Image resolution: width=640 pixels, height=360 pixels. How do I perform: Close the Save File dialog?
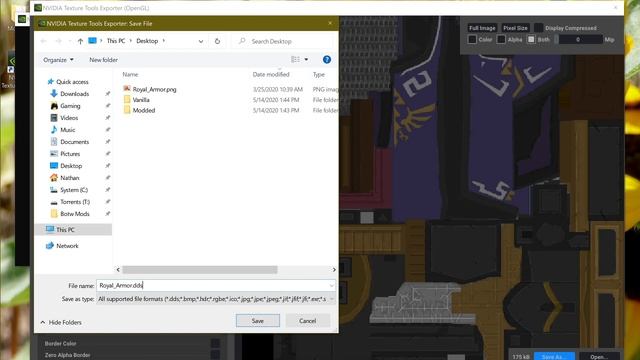pyautogui.click(x=330, y=23)
